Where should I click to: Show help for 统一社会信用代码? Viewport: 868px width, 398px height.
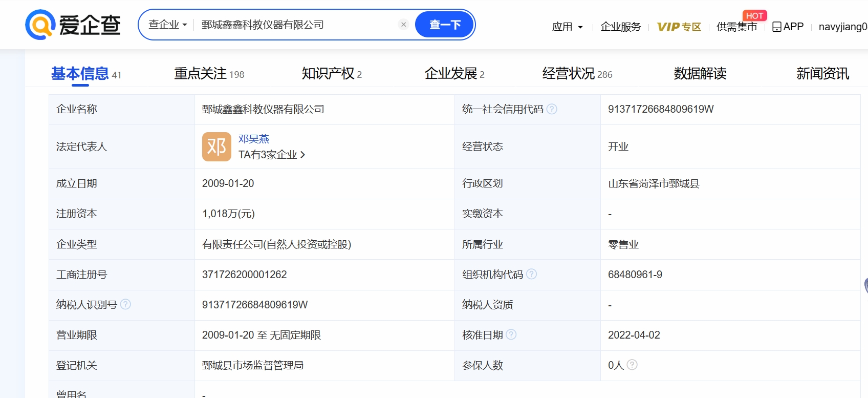(x=552, y=109)
